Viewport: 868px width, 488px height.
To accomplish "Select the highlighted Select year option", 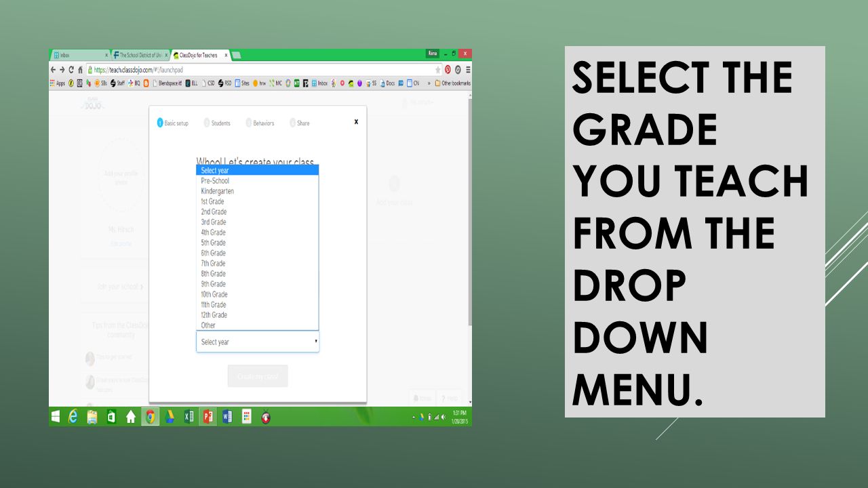I will click(x=258, y=171).
